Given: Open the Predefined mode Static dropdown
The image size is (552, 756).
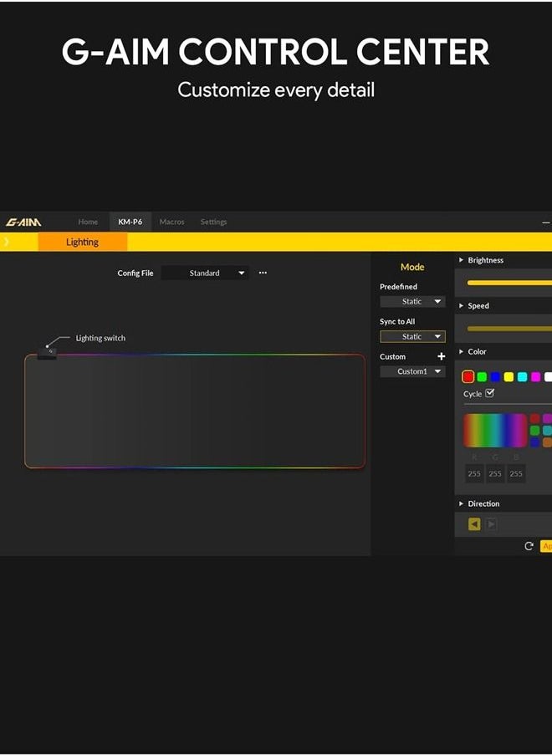Looking at the screenshot, I should (x=412, y=301).
